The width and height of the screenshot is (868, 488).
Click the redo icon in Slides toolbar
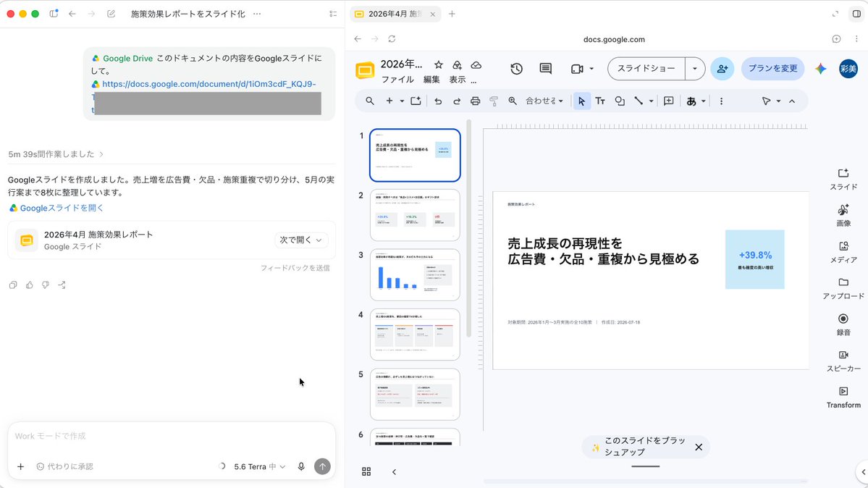tap(457, 101)
